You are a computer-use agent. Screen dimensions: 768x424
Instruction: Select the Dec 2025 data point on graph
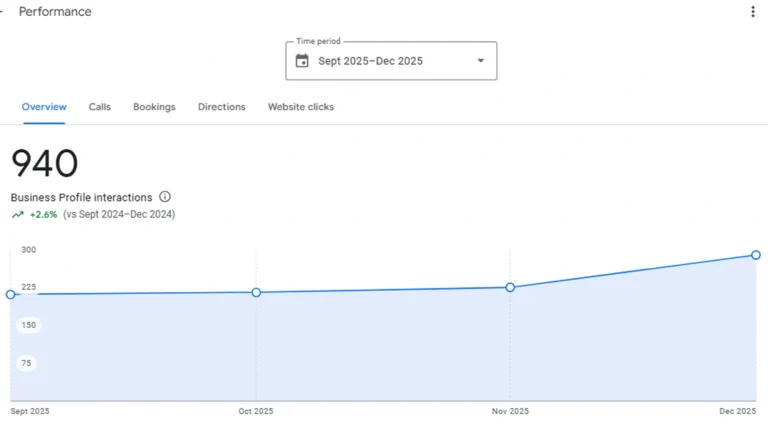pos(755,255)
